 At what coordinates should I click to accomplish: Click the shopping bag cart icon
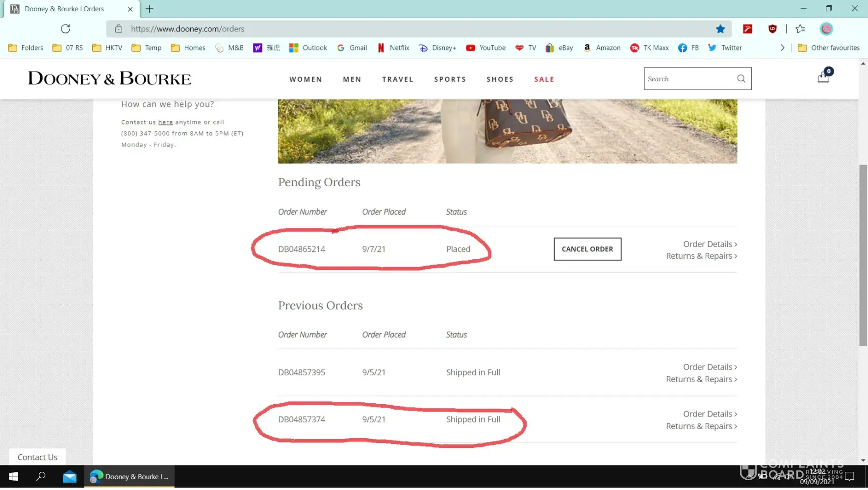coord(823,78)
